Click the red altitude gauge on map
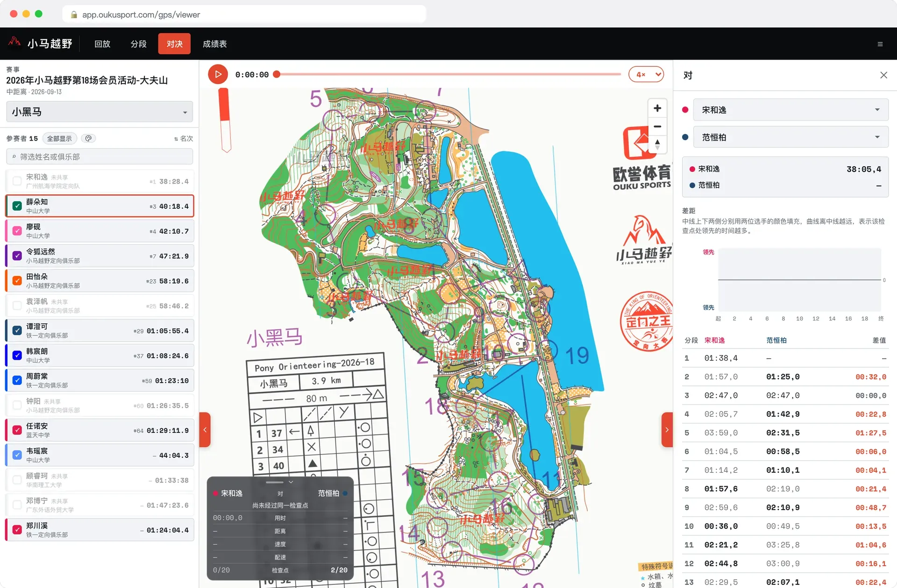This screenshot has height=588, width=897. click(226, 120)
